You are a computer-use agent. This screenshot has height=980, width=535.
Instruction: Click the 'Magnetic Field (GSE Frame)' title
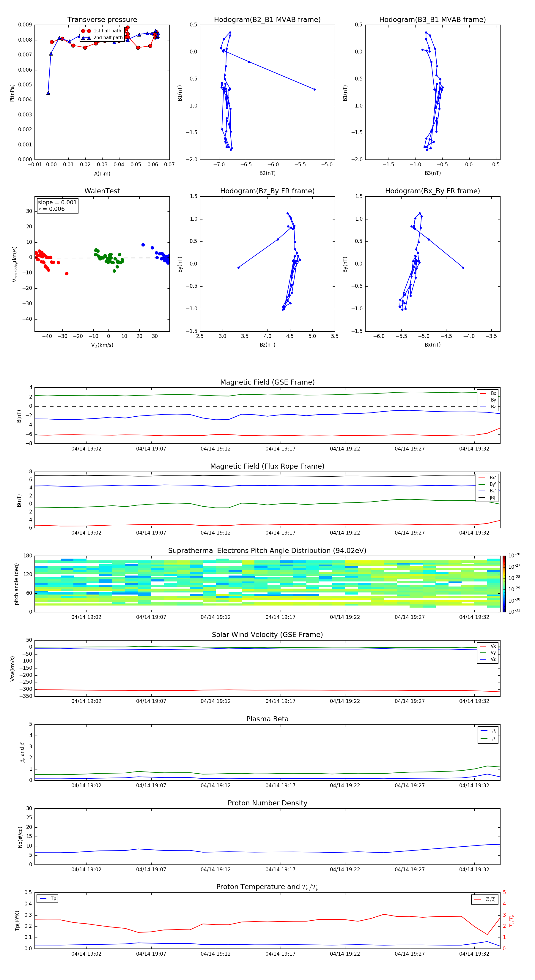pyautogui.click(x=267, y=382)
